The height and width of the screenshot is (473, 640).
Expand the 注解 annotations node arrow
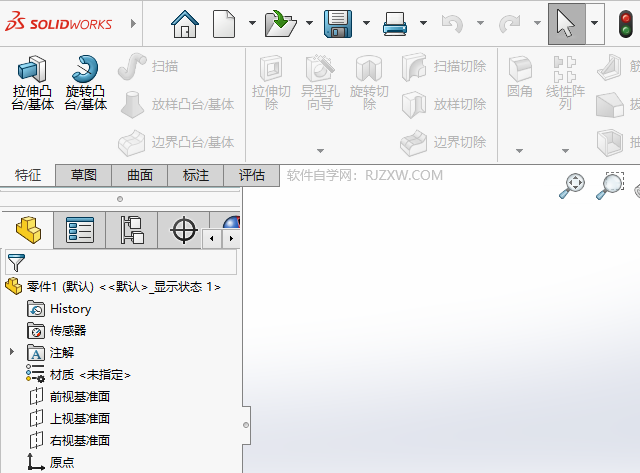tap(12, 351)
